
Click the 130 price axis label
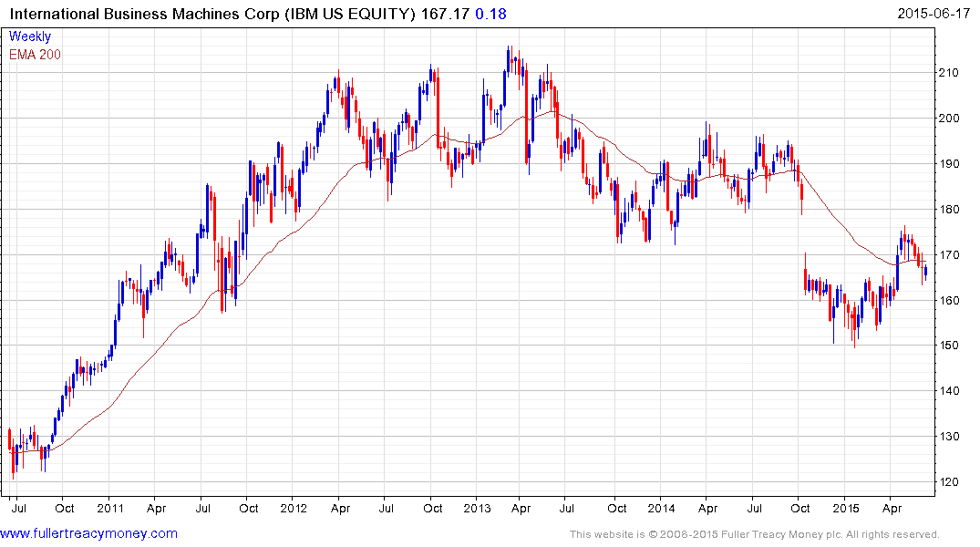pyautogui.click(x=948, y=437)
